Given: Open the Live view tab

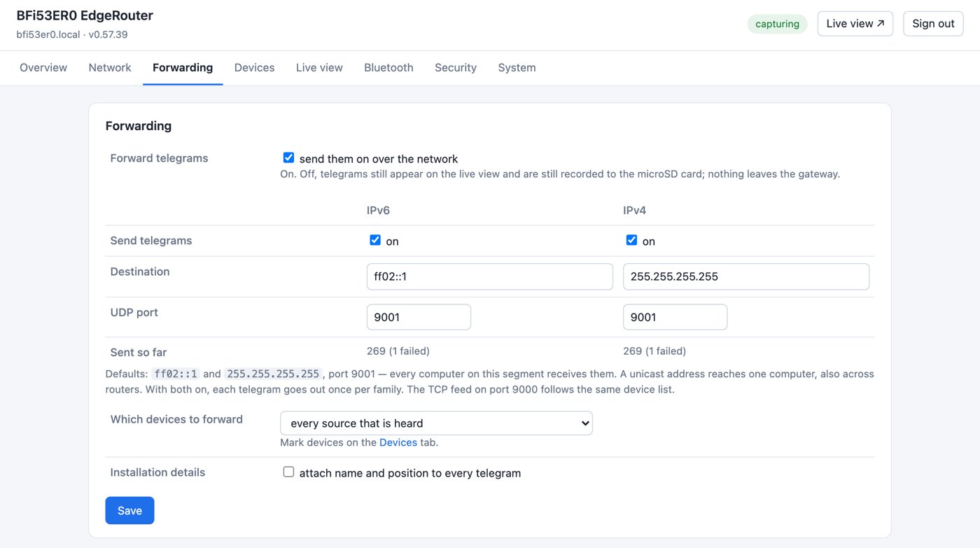Looking at the screenshot, I should click(x=319, y=68).
